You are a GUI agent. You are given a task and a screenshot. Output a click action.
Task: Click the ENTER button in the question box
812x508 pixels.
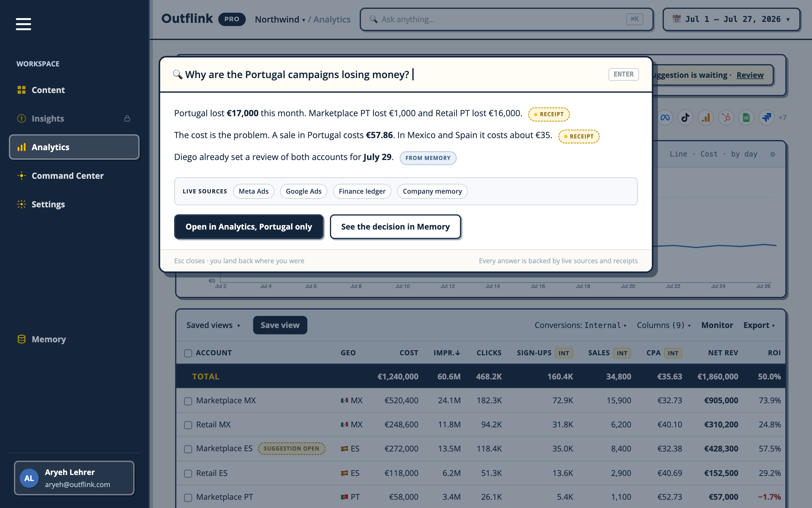coord(623,74)
